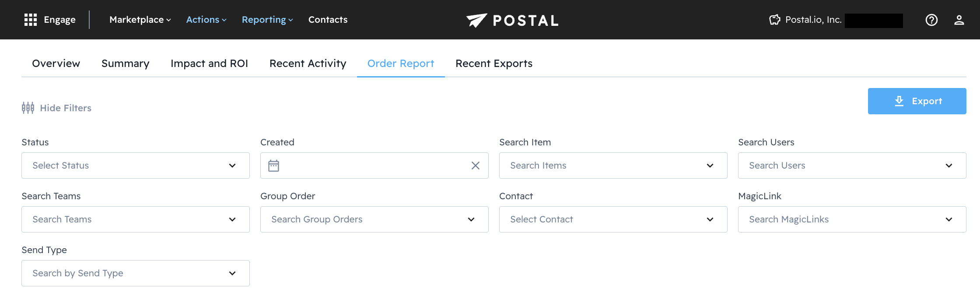Screen dimensions: 980x296
Task: Open the Select Contact dropdown
Action: [x=613, y=219]
